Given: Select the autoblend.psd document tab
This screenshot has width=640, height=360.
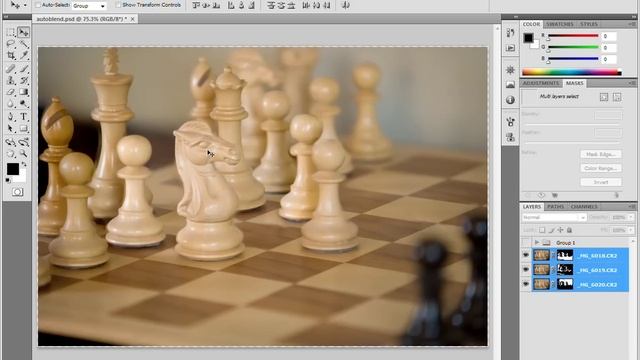Looking at the screenshot, I should point(85,19).
